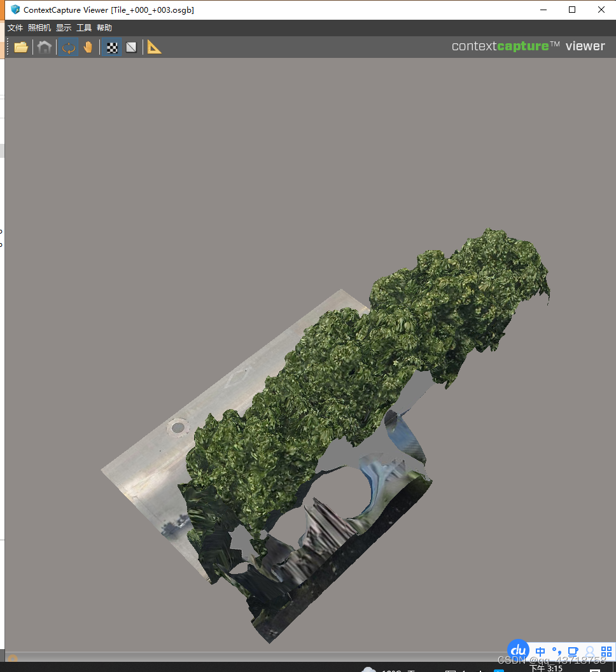Screen dimensions: 616x672
Task: Open Baidu input user account icon
Action: coord(590,652)
